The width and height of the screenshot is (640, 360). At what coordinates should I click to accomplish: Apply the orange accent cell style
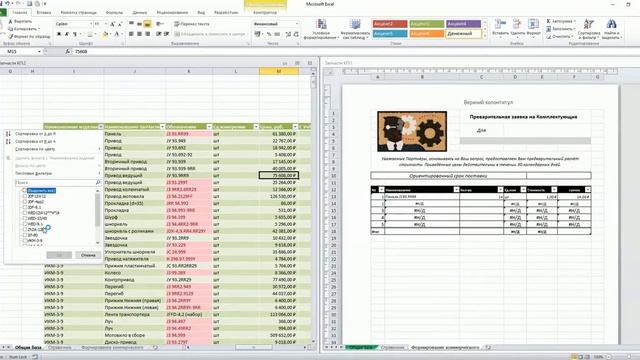click(x=427, y=33)
